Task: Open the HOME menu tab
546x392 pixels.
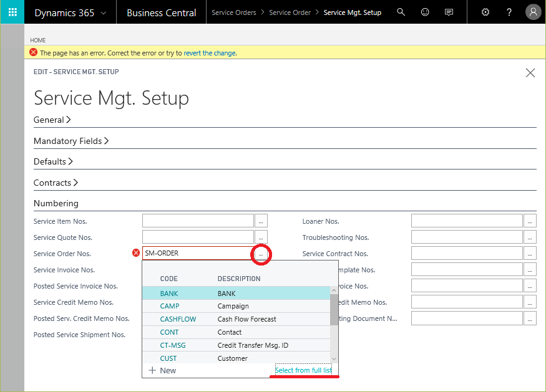Action: point(37,41)
